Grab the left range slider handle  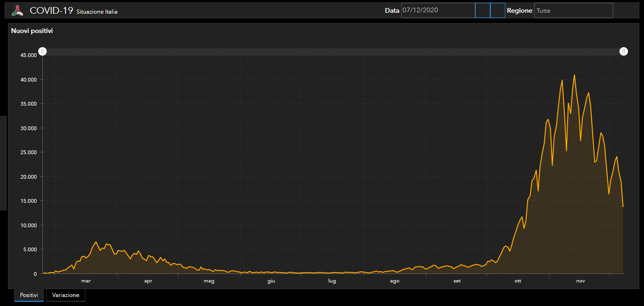click(42, 51)
